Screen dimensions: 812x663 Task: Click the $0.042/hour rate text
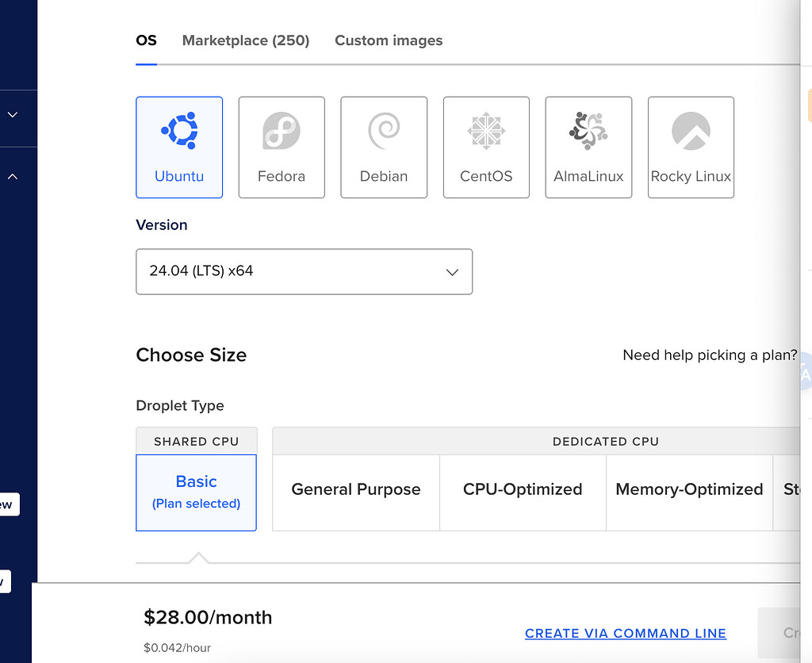[177, 647]
